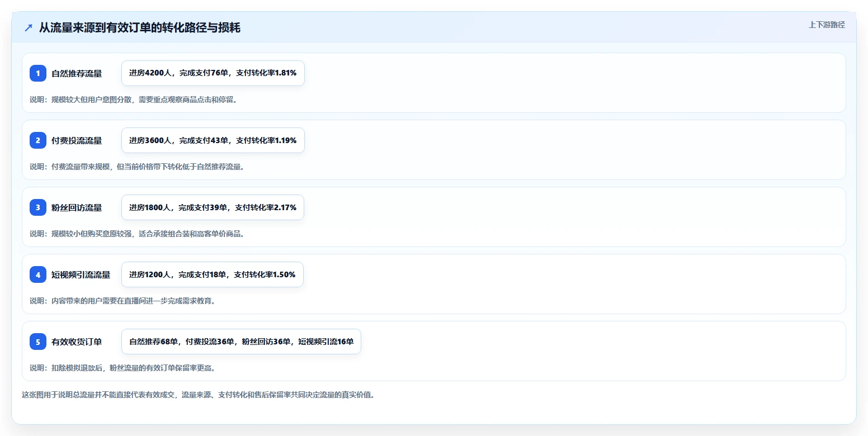The height and width of the screenshot is (436, 868).
Task: Select the 有效收货订单 step label
Action: pyautogui.click(x=77, y=342)
